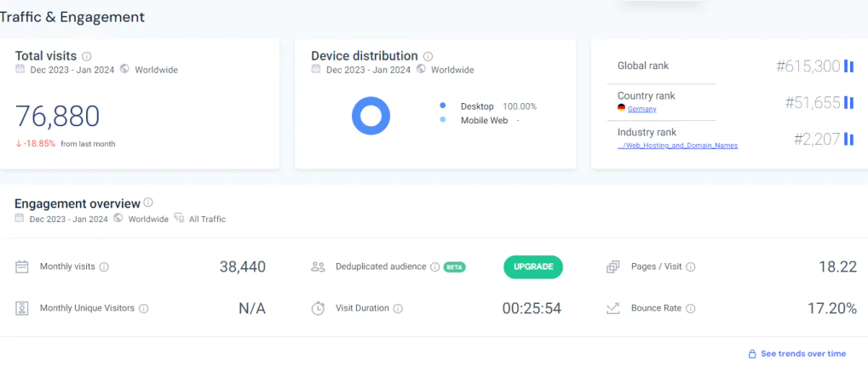Open the Germany country rank link
The height and width of the screenshot is (366, 868).
pyautogui.click(x=641, y=109)
